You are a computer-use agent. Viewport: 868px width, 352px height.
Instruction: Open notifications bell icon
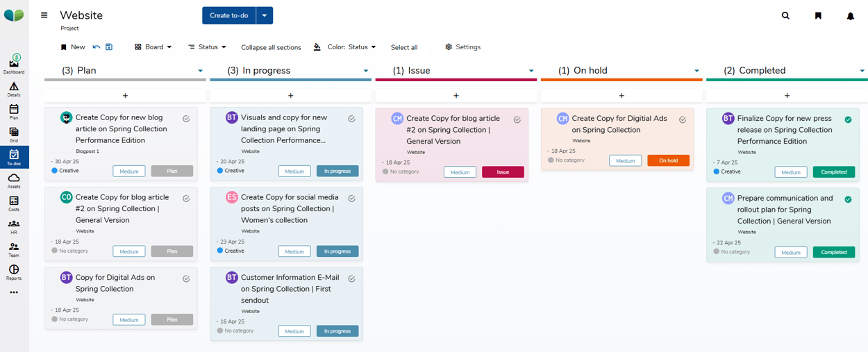click(x=850, y=16)
